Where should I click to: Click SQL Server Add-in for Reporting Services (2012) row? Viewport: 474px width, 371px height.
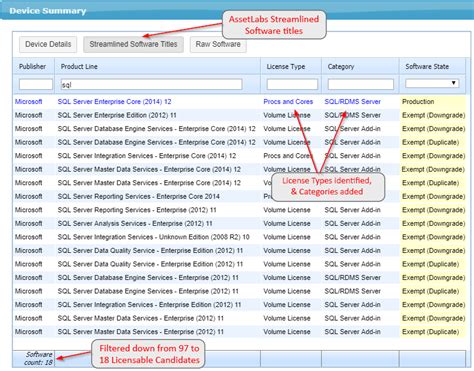tap(352, 210)
